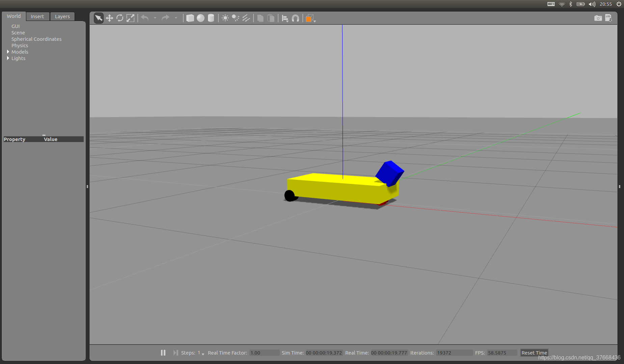Select GUI in the world tree

click(16, 26)
